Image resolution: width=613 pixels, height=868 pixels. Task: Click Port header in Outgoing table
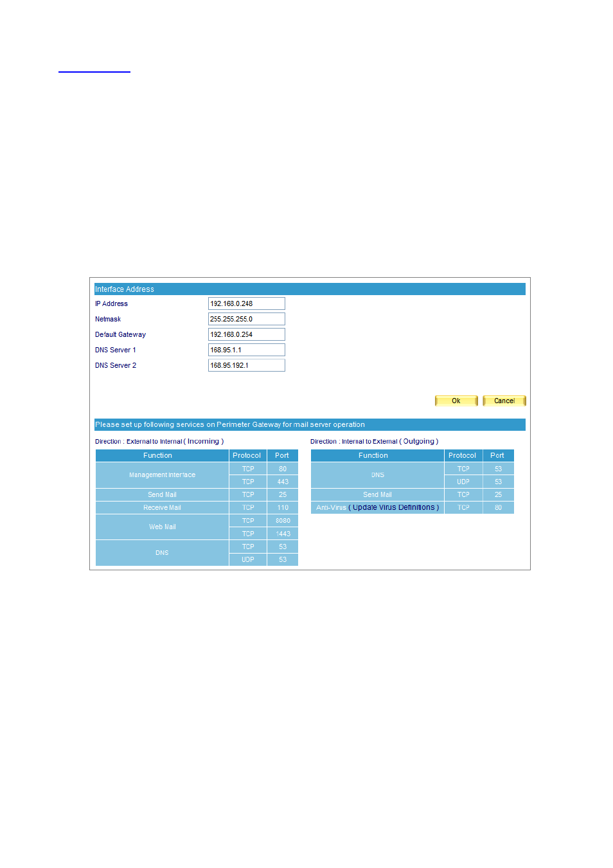497,455
